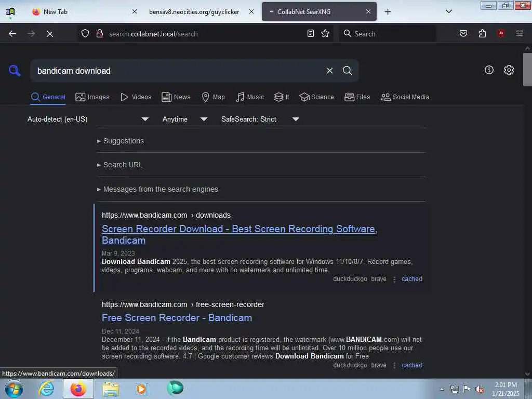Open the Windows Start orb
Viewport: 532px width, 399px height.
click(x=14, y=389)
